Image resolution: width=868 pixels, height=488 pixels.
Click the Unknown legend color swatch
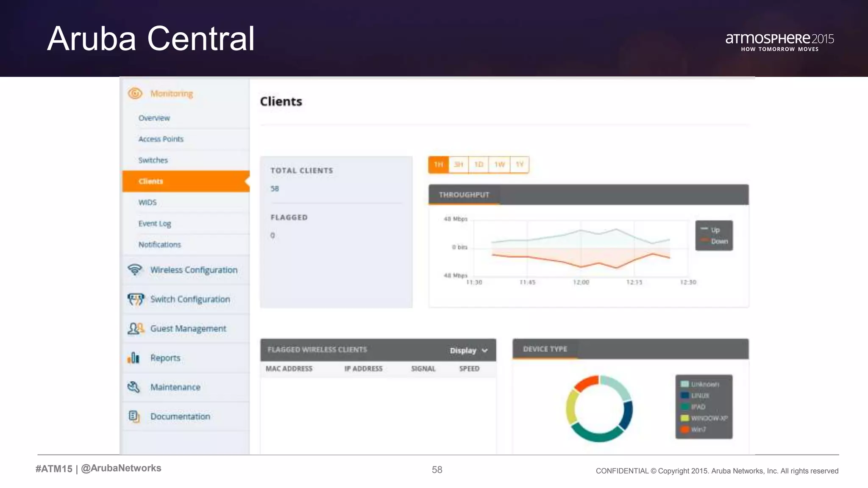coord(684,384)
